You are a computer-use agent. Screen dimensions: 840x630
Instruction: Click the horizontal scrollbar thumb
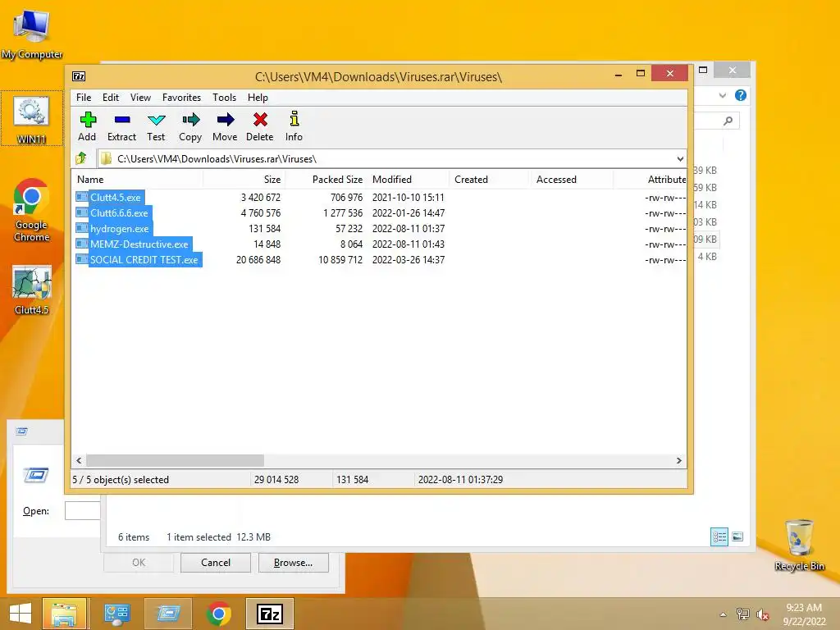tap(176, 461)
